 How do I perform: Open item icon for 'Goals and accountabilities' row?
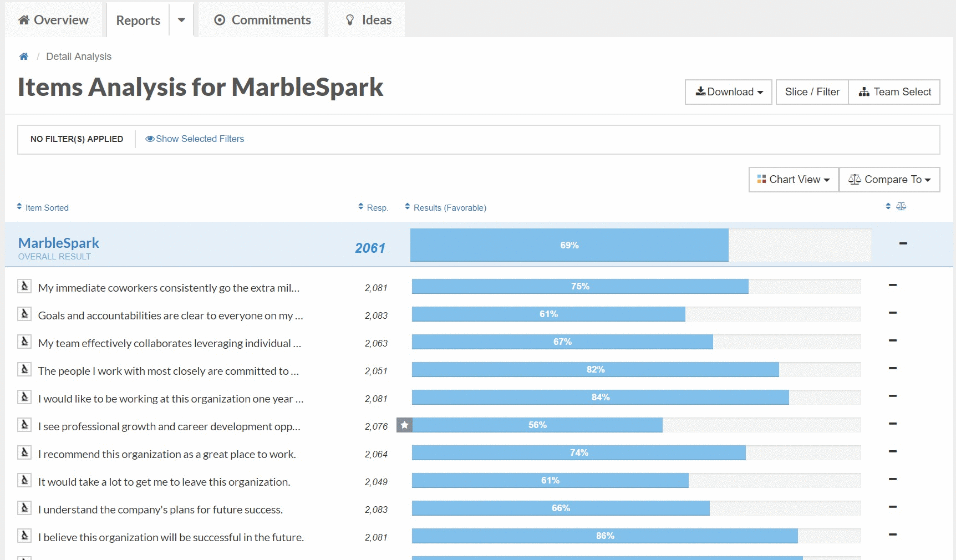[24, 314]
